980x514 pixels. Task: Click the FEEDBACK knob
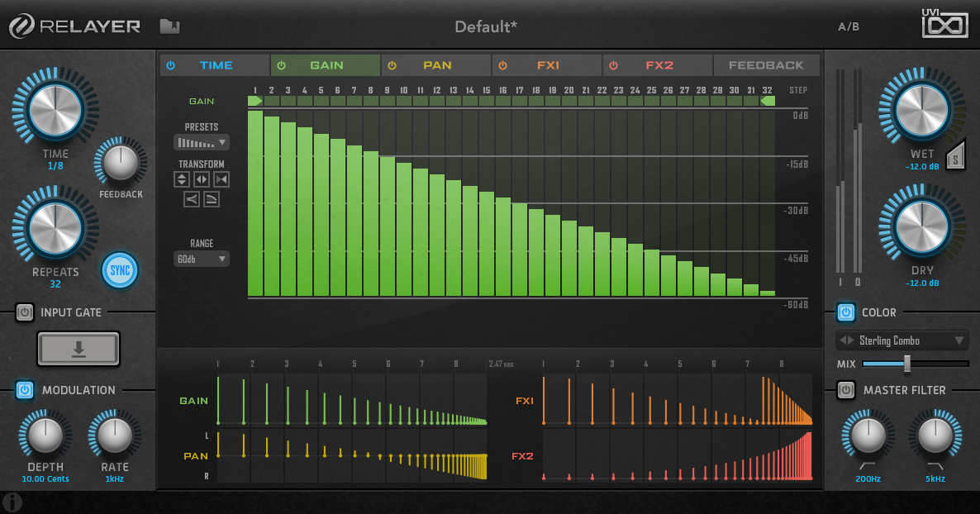[x=121, y=163]
